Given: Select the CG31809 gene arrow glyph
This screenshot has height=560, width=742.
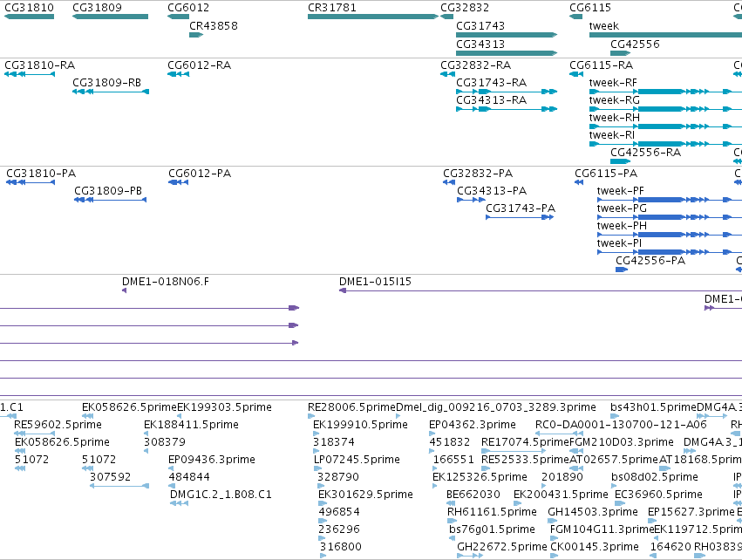Looking at the screenshot, I should coord(110,17).
